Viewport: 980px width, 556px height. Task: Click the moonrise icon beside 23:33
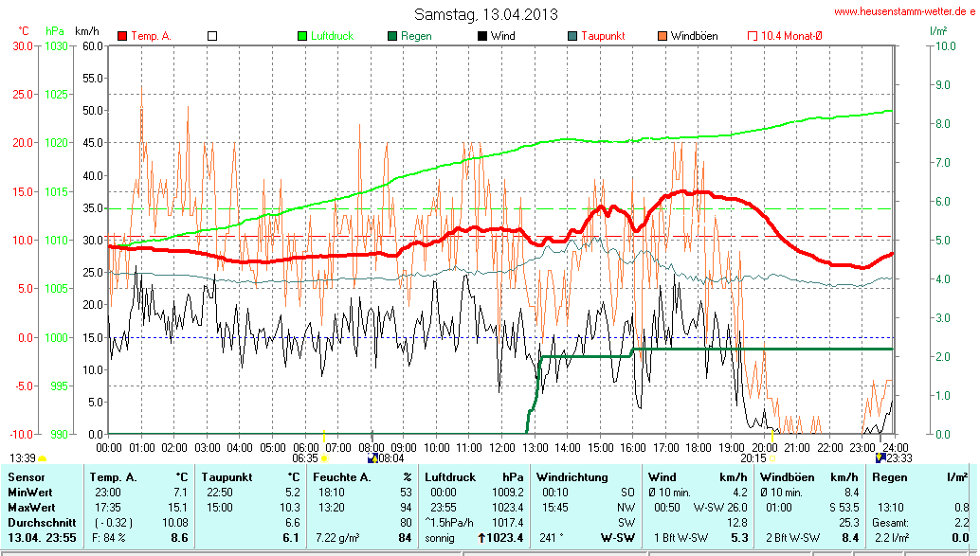click(x=880, y=457)
